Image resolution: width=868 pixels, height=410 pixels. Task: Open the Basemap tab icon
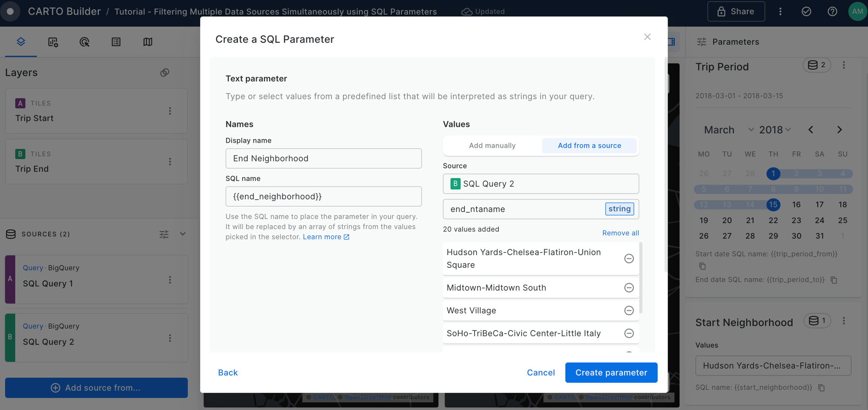coord(148,42)
